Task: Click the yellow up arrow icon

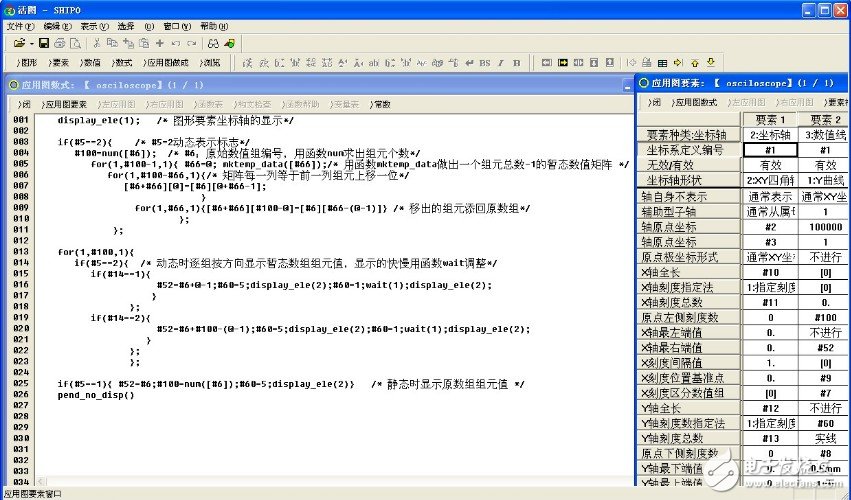Action: coord(694,63)
